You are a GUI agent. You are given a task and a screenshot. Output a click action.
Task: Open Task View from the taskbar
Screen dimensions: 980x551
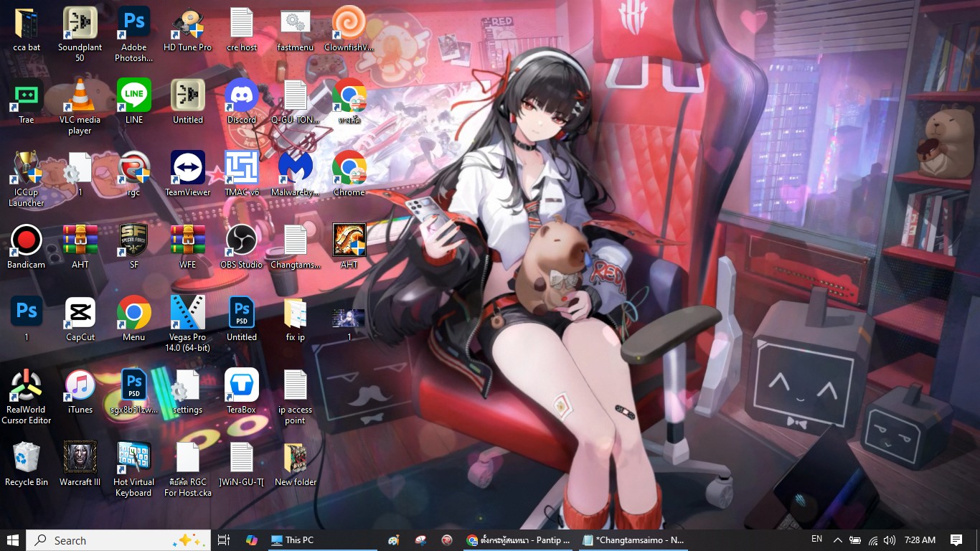coord(224,540)
